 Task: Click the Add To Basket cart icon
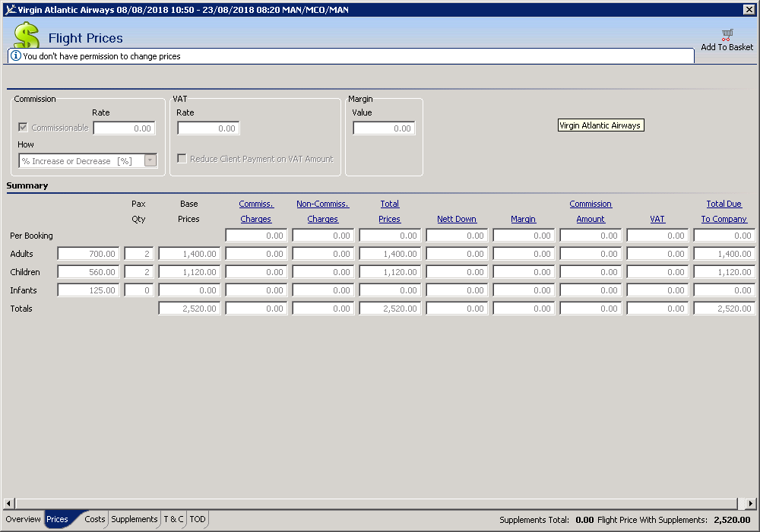(x=727, y=34)
